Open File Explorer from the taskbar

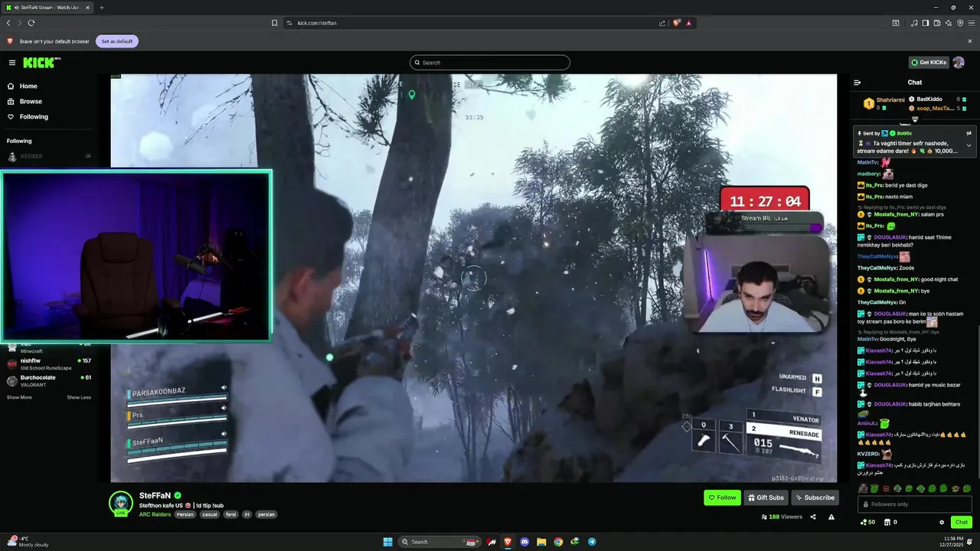541,542
